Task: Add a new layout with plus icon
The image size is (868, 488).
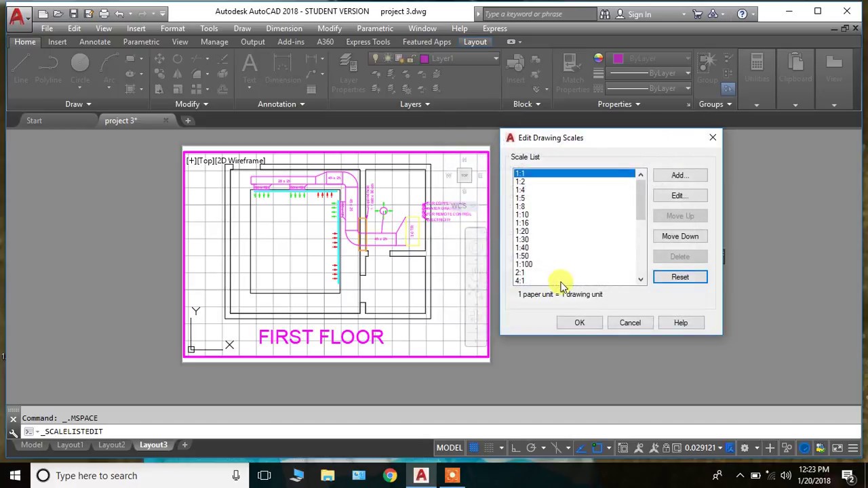Action: pos(184,445)
